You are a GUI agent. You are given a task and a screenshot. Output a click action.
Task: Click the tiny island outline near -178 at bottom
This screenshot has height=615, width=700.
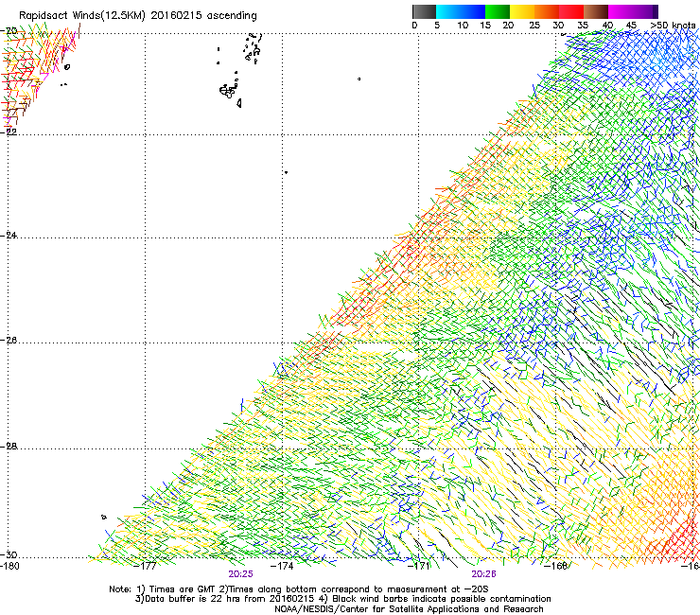(103, 517)
